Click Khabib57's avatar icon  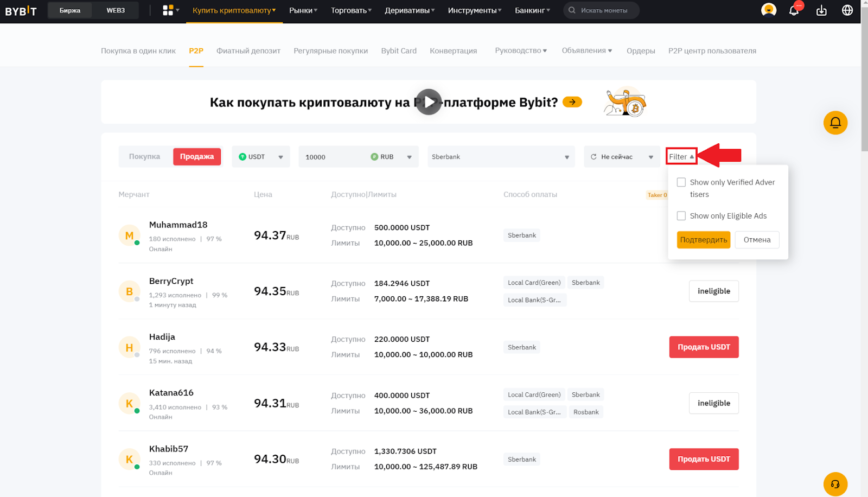click(x=129, y=459)
